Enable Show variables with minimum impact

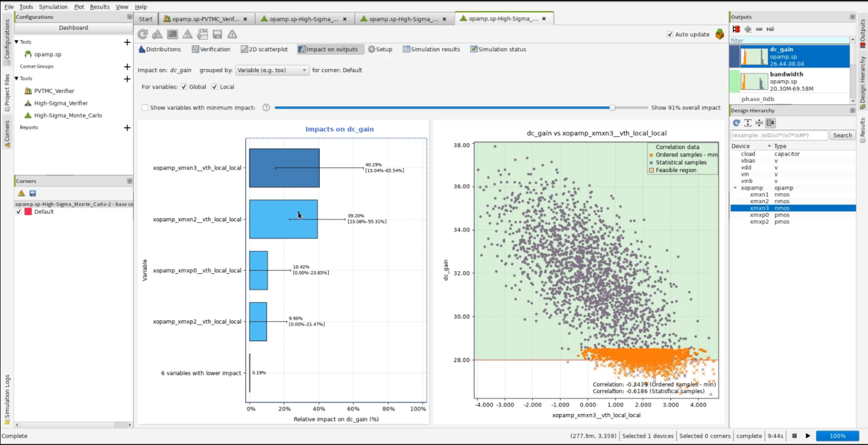tap(145, 108)
